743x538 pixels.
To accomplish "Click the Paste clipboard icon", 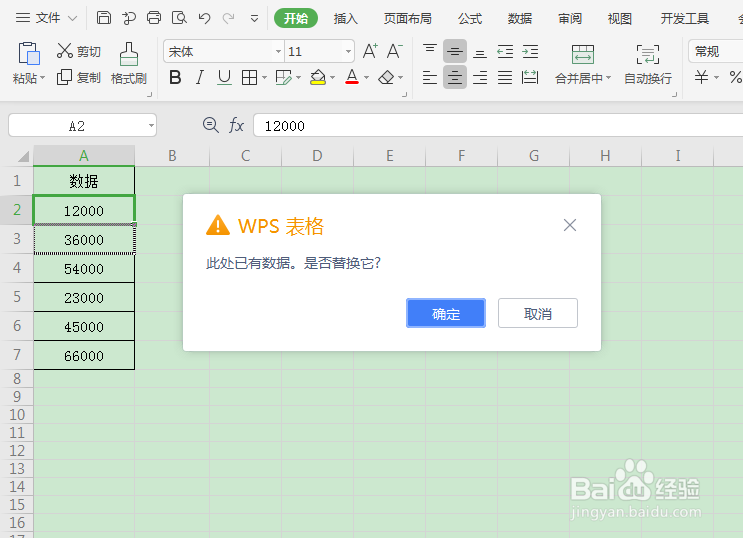I will [28, 53].
